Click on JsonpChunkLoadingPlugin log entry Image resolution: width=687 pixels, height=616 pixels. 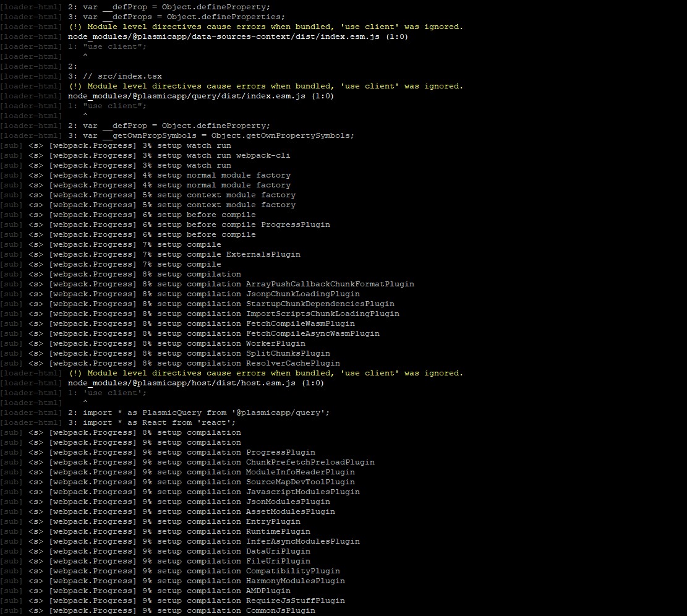[x=302, y=294]
